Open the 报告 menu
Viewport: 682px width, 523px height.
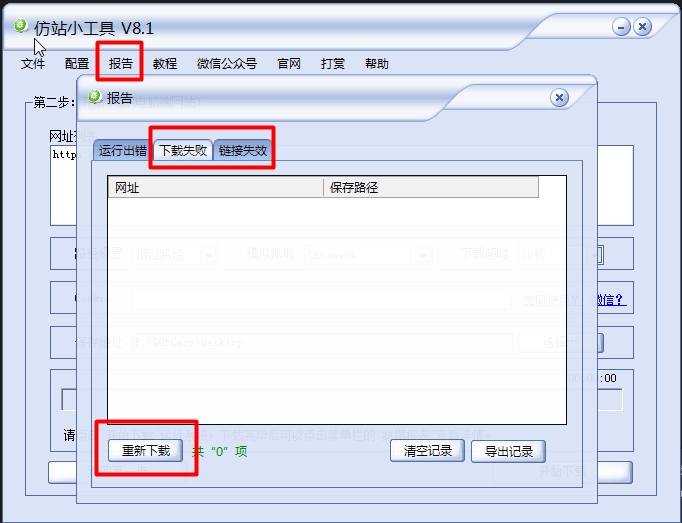point(120,64)
